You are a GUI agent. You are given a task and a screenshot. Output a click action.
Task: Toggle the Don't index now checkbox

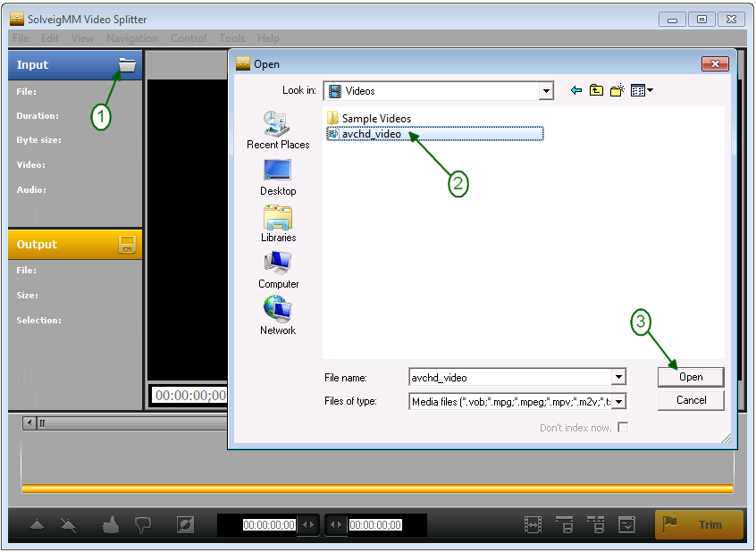[x=623, y=427]
